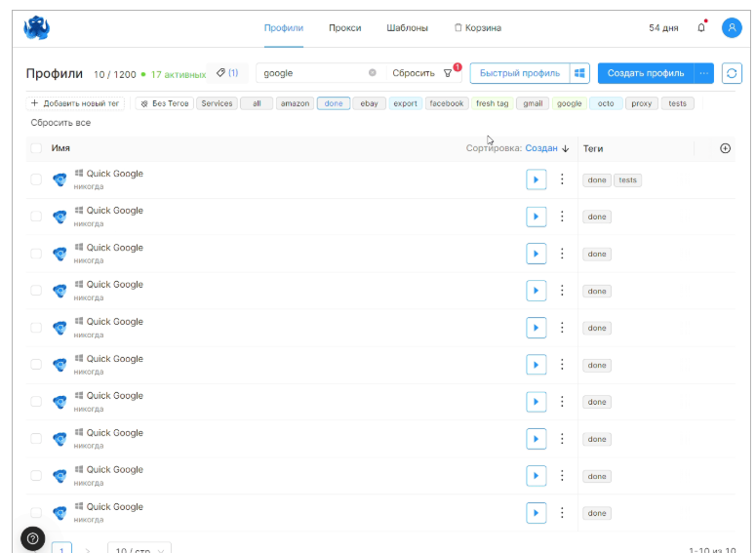Start the last Quick Google profile

pyautogui.click(x=537, y=513)
